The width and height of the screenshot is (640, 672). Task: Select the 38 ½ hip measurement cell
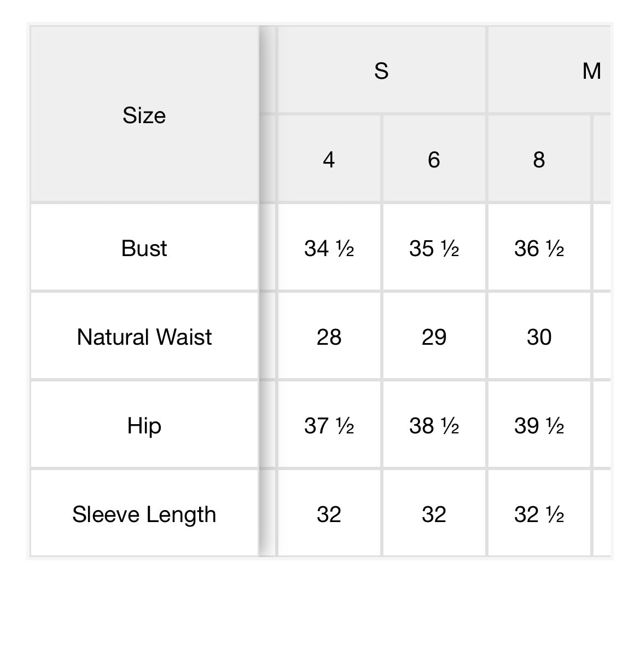point(434,426)
